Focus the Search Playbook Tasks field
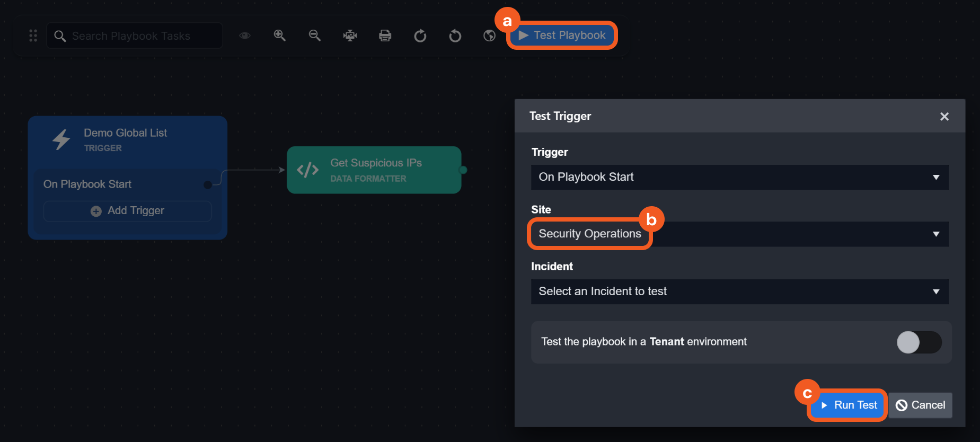Screen dimensions: 980x442 point(138,36)
